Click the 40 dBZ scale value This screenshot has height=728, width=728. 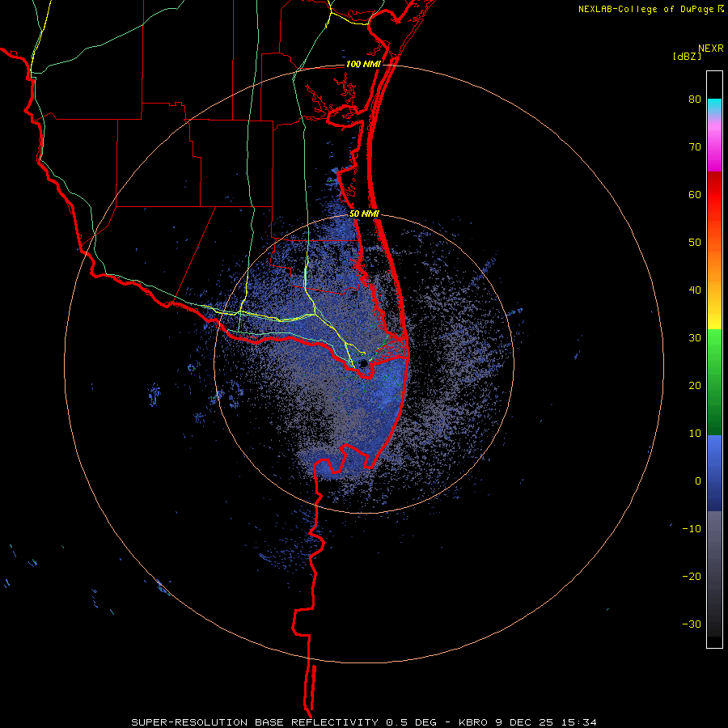coord(695,290)
